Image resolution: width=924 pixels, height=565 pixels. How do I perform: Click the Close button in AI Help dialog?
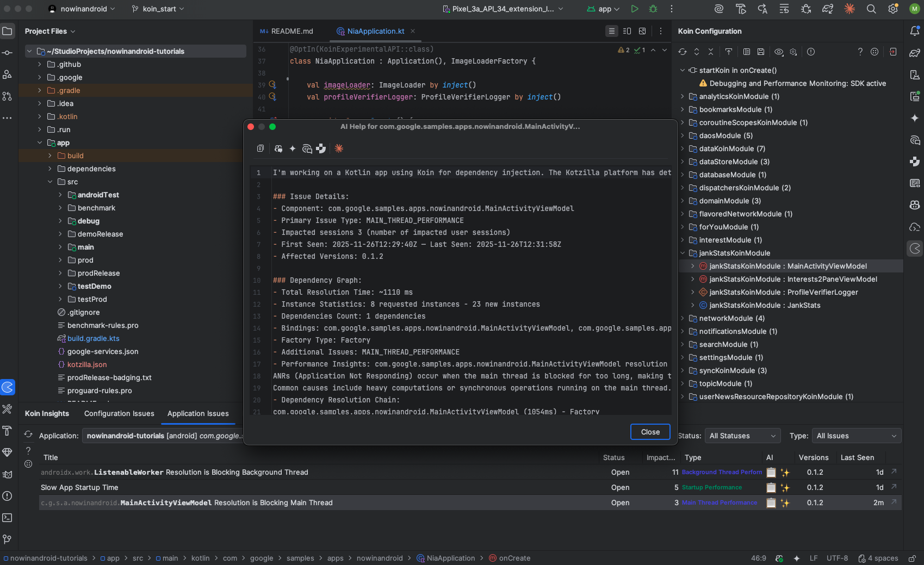click(x=650, y=432)
